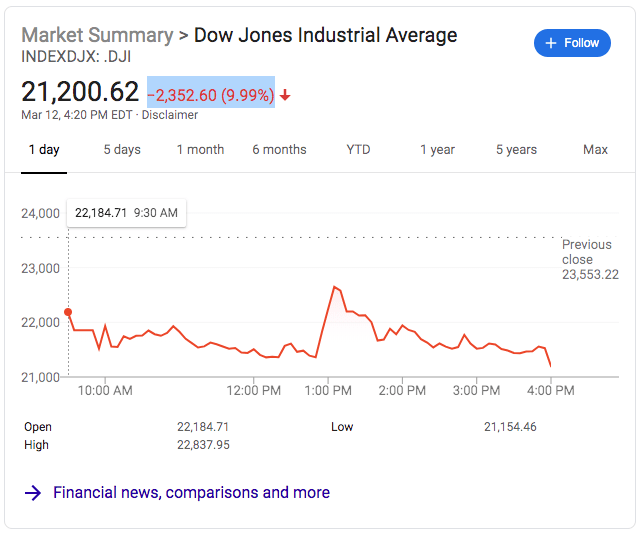Screen dimensions: 642x533
Task: Click the highlighted −2,352.60 (9.99%) change text
Action: 211,95
